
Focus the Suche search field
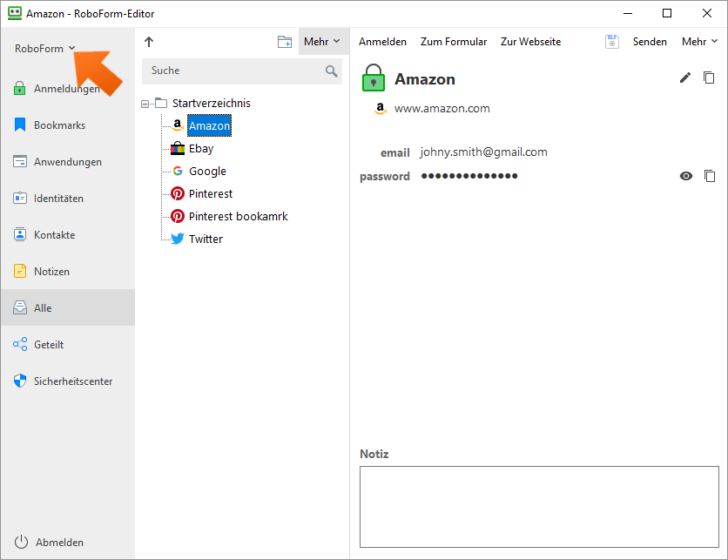pyautogui.click(x=242, y=71)
